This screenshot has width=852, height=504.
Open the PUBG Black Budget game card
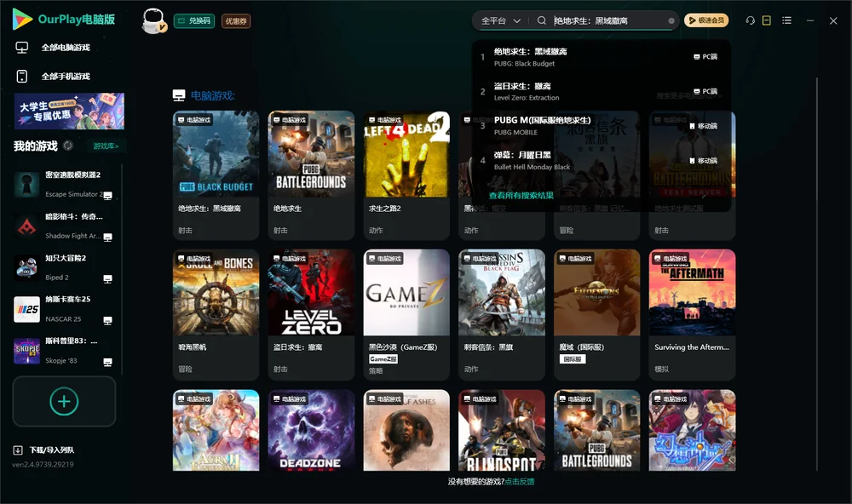[x=216, y=175]
